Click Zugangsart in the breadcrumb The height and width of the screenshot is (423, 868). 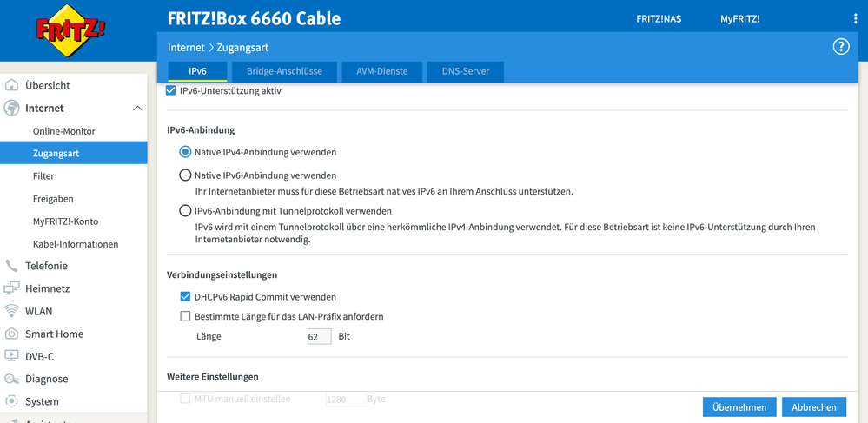242,48
